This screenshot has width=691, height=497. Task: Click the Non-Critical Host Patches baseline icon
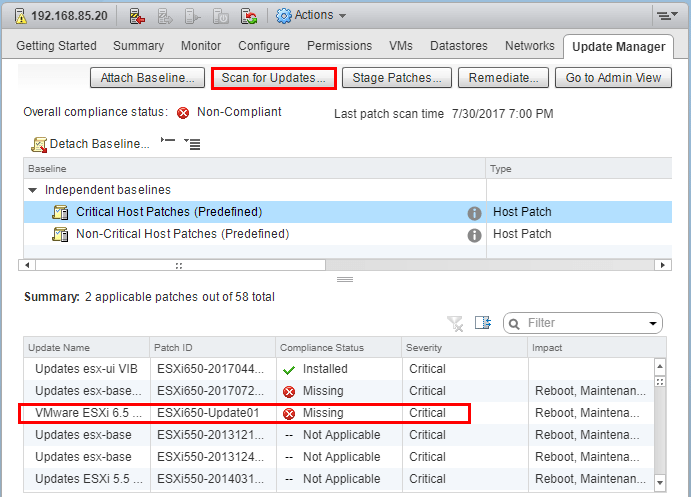[x=60, y=234]
